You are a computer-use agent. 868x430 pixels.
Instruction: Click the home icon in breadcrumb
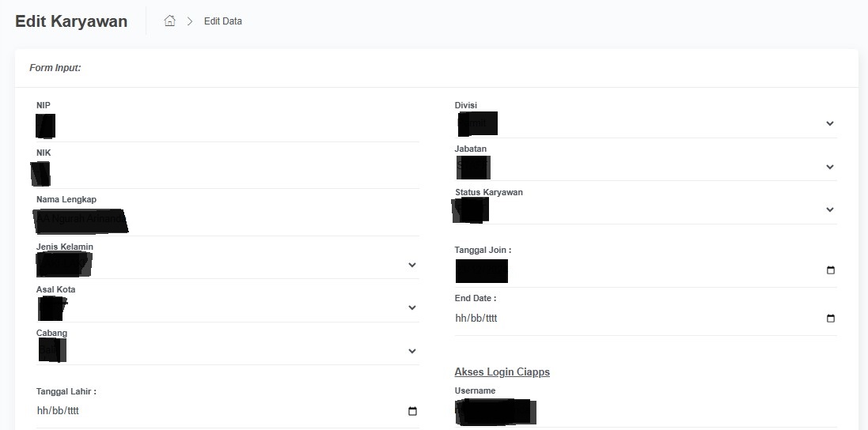169,21
